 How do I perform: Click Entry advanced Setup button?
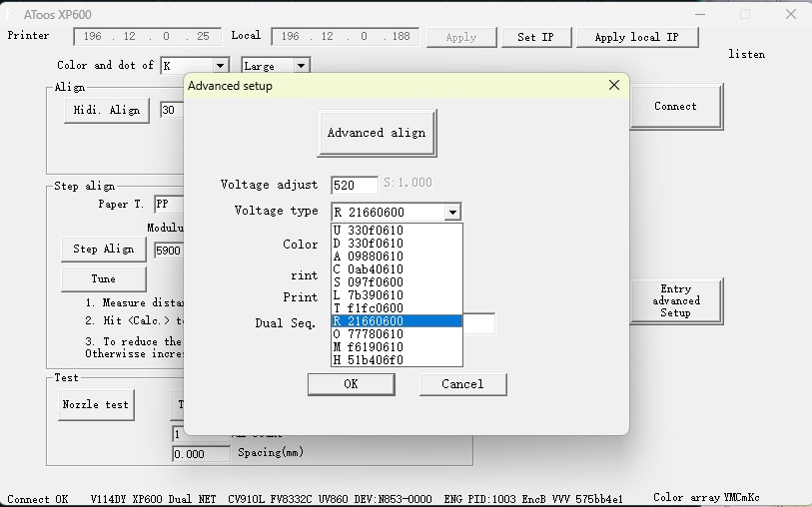pos(675,301)
